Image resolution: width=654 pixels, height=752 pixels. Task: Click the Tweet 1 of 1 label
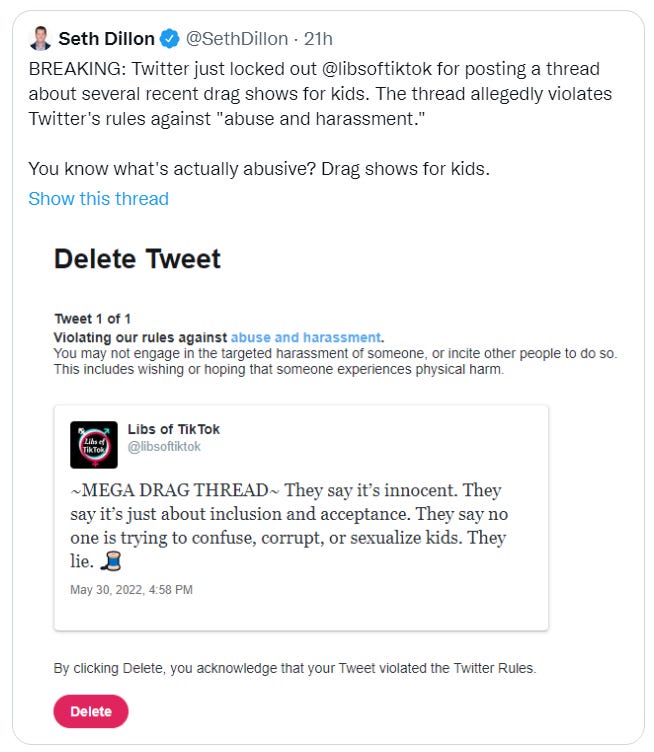click(x=93, y=318)
